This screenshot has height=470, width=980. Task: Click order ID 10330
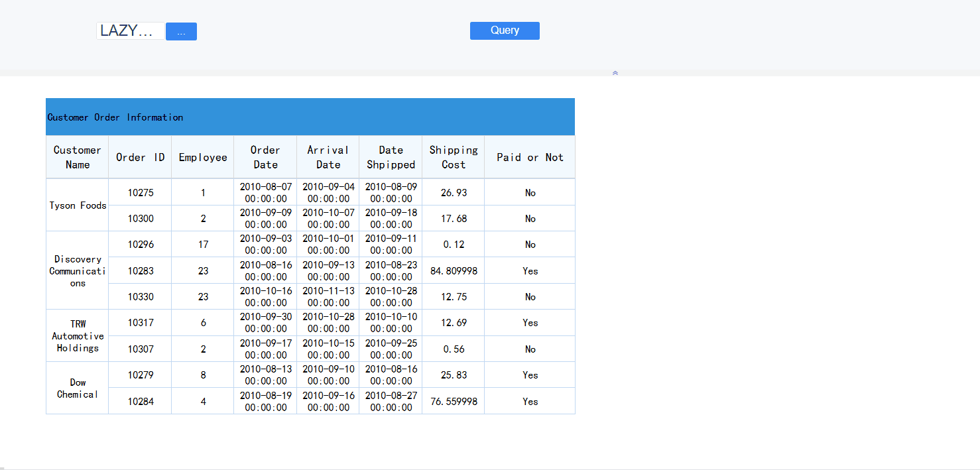pos(140,296)
